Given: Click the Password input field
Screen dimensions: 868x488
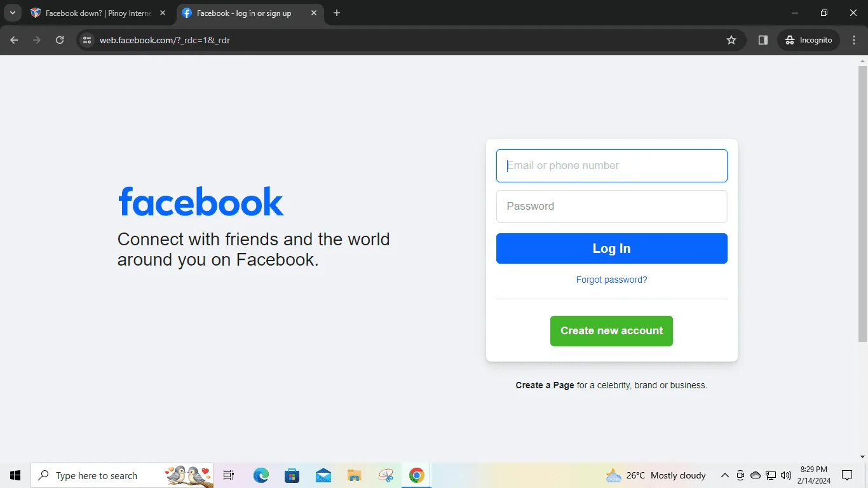Looking at the screenshot, I should click(611, 207).
